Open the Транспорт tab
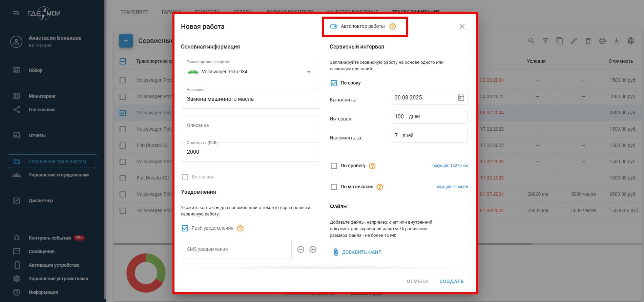Viewport: 644px width, 302px height. [x=134, y=12]
